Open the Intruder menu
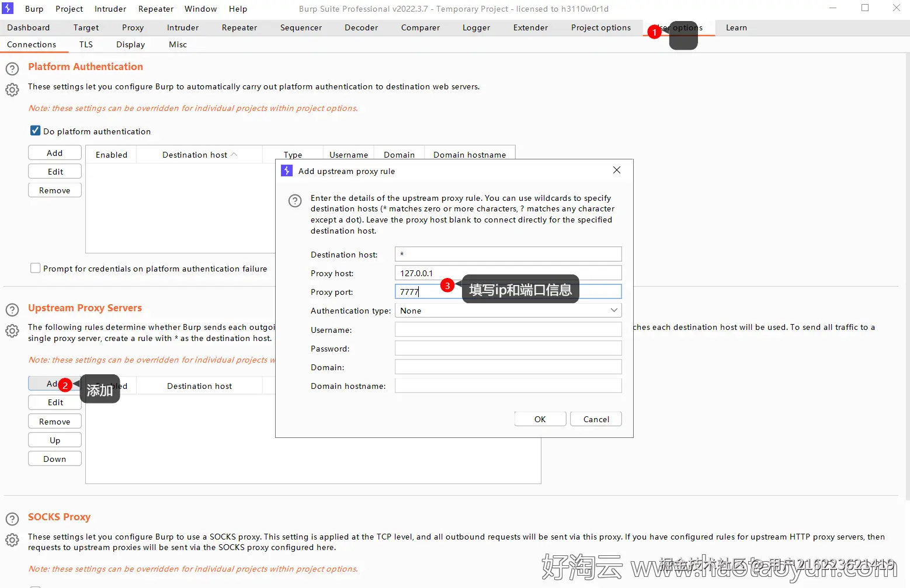Screen dimensions: 910x588 tap(110, 9)
